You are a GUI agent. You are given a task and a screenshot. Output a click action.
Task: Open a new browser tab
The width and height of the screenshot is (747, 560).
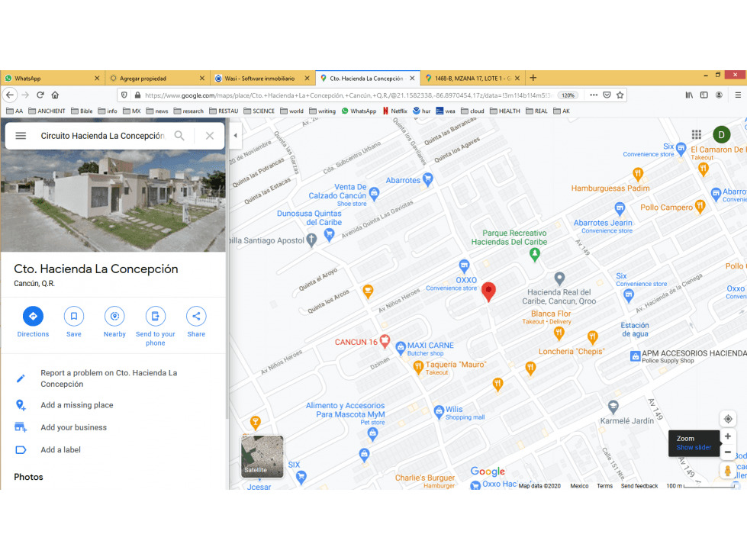click(x=533, y=78)
